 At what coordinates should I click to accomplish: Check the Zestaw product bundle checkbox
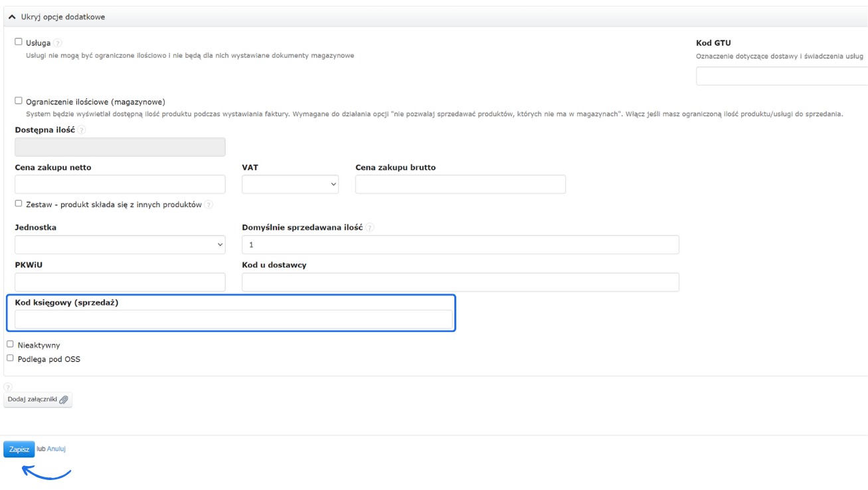click(x=19, y=204)
